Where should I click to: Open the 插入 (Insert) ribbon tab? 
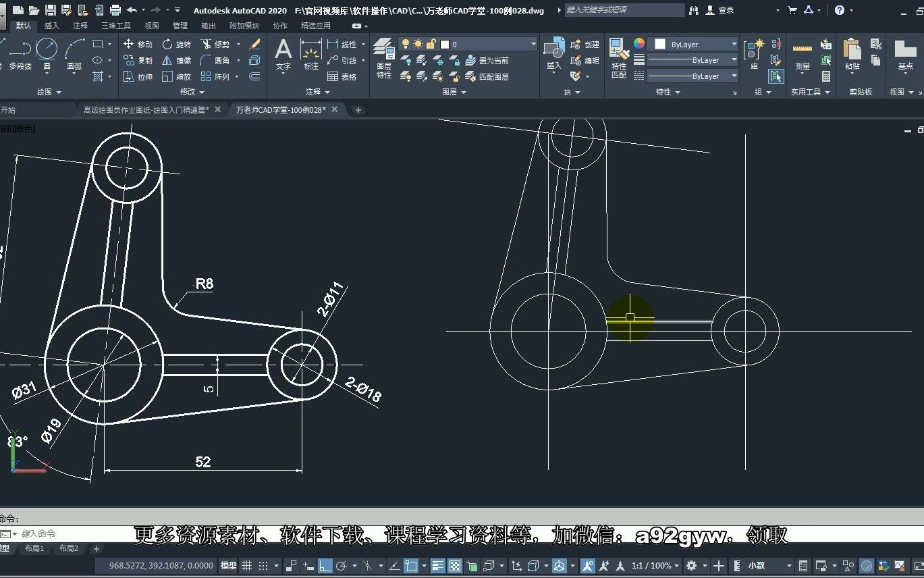(x=51, y=26)
